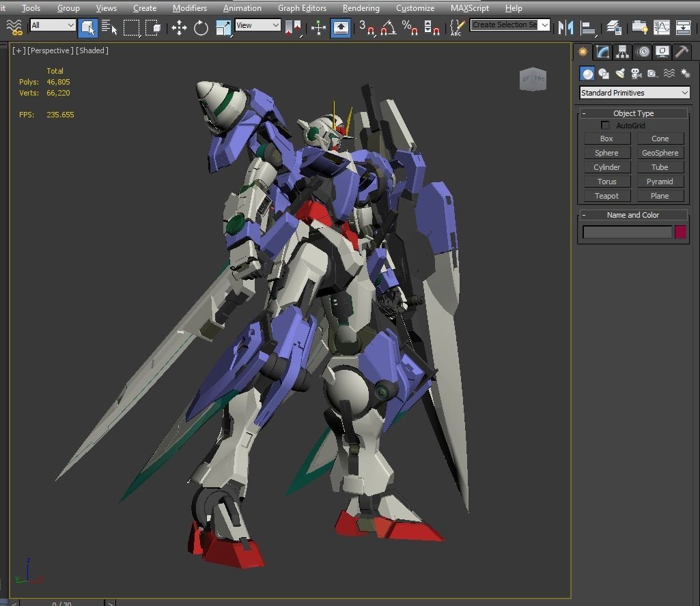Switch to the Hierarchy panel tab
This screenshot has height=606, width=700.
coord(622,53)
